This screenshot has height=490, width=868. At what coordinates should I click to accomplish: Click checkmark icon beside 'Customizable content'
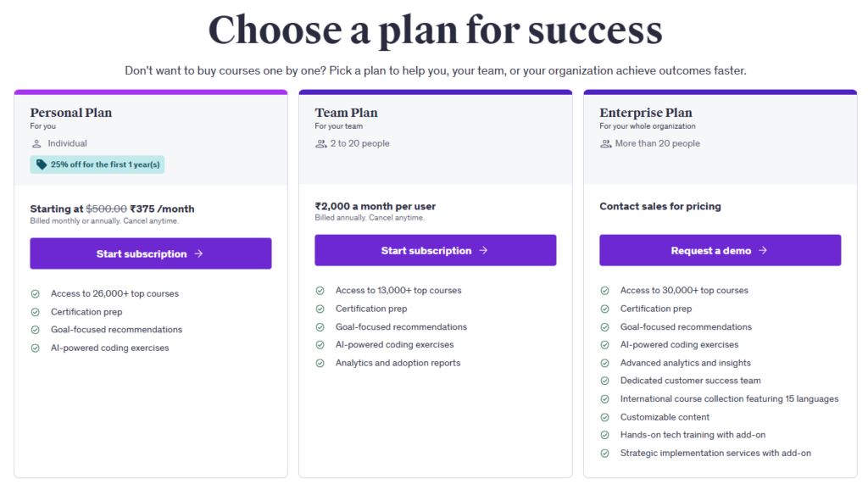(605, 417)
